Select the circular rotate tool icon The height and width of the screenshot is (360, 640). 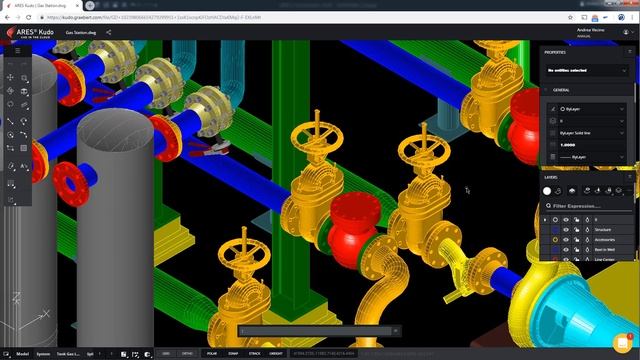pos(11,104)
